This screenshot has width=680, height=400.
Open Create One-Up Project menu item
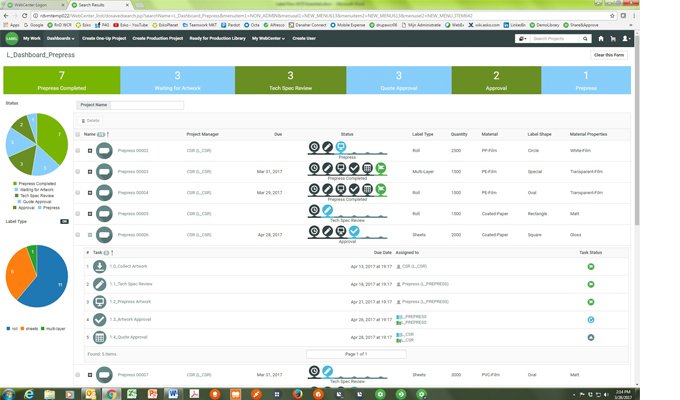point(104,39)
